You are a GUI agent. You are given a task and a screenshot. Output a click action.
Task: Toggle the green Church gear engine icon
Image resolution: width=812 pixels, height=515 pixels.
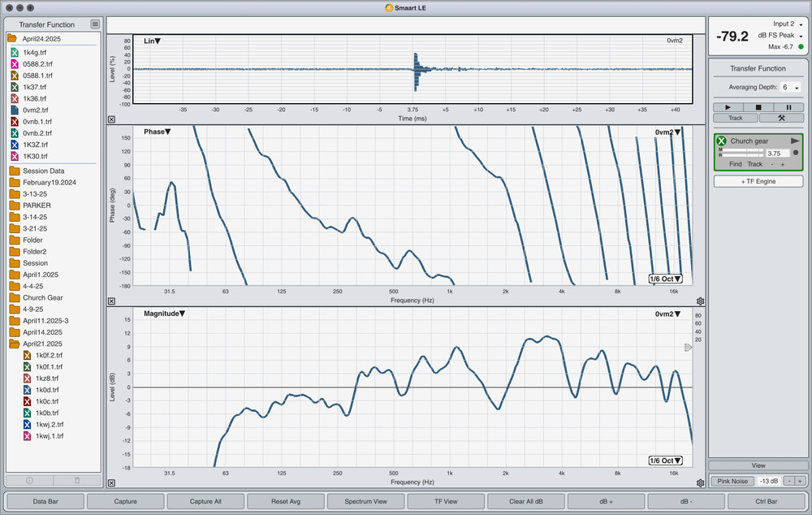click(x=722, y=141)
